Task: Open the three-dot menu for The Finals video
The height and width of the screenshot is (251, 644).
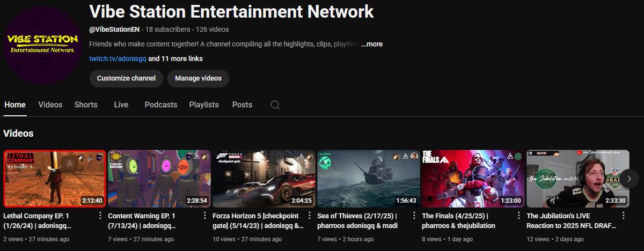Action: coord(518,216)
